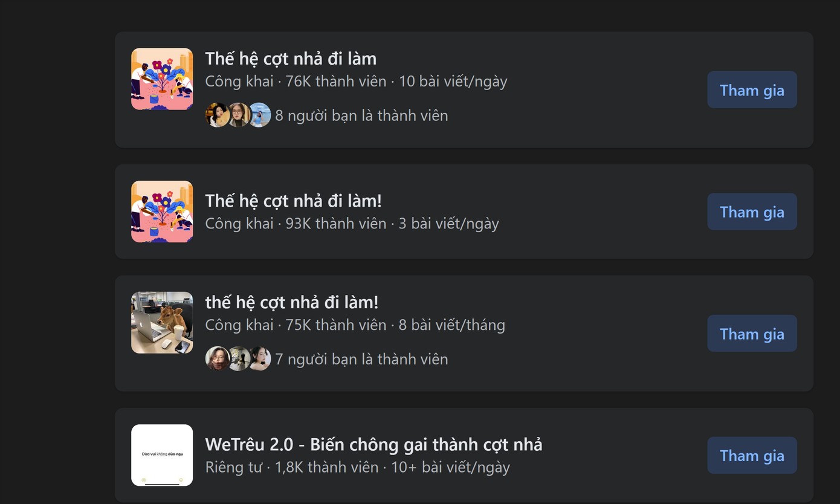The height and width of the screenshot is (504, 840).
Task: Click the avatar of the girl holding a plush
Action: pyautogui.click(x=217, y=115)
